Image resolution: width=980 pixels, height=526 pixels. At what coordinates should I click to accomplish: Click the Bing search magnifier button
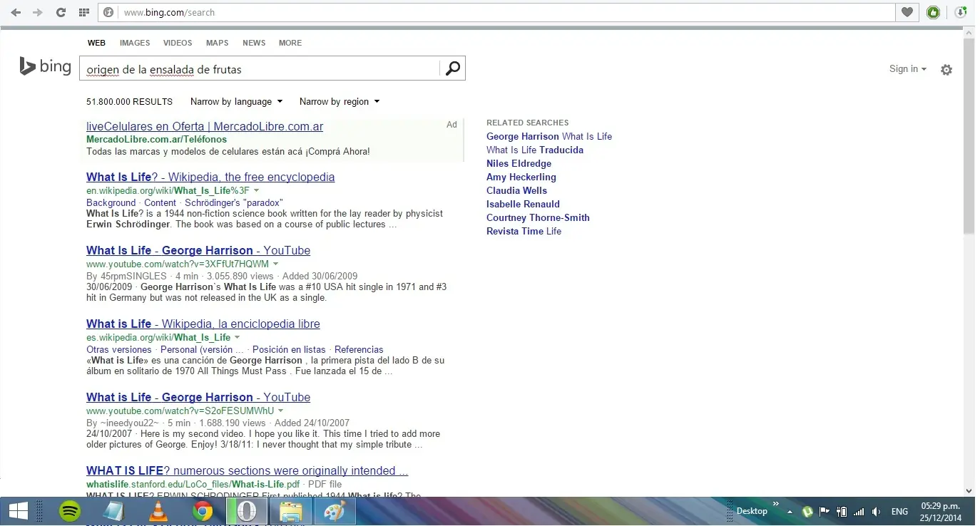(x=452, y=69)
